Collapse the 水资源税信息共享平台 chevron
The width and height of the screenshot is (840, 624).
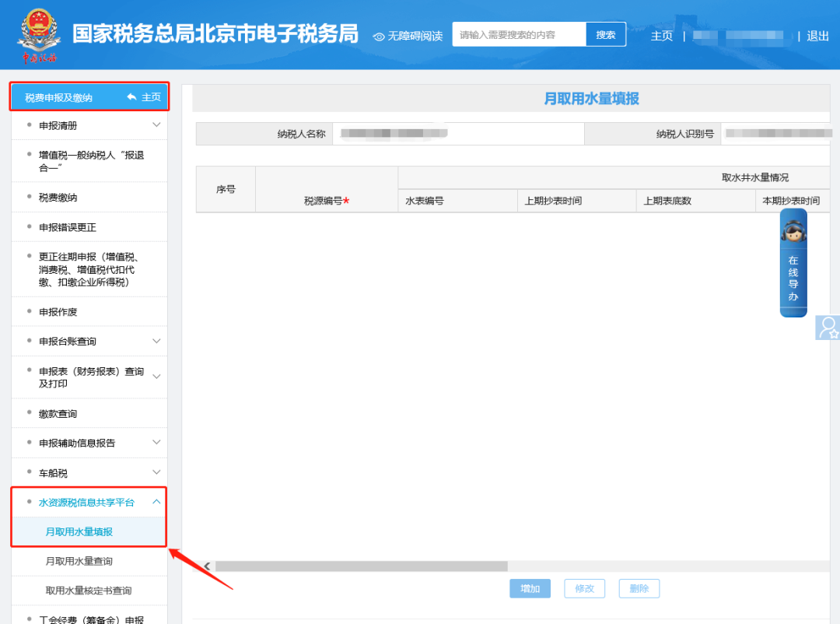point(156,502)
